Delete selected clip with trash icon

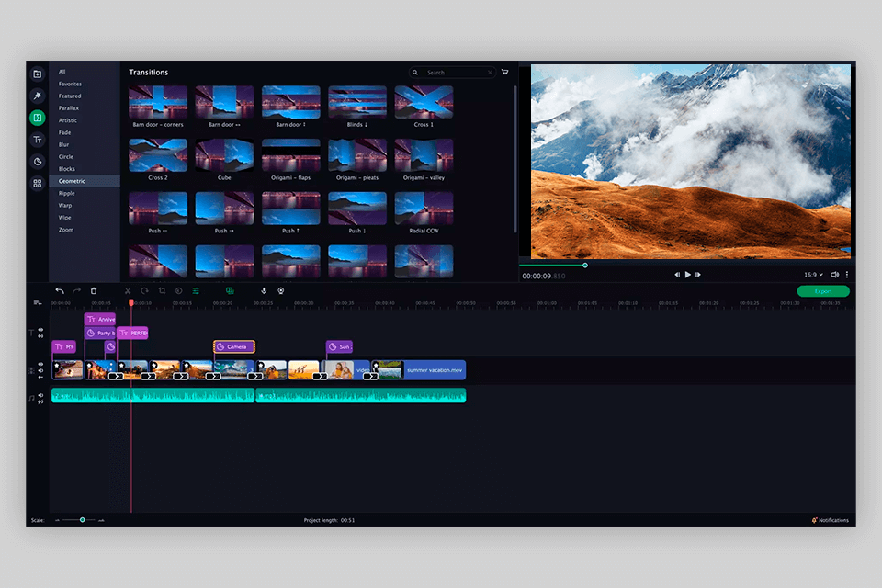94,291
